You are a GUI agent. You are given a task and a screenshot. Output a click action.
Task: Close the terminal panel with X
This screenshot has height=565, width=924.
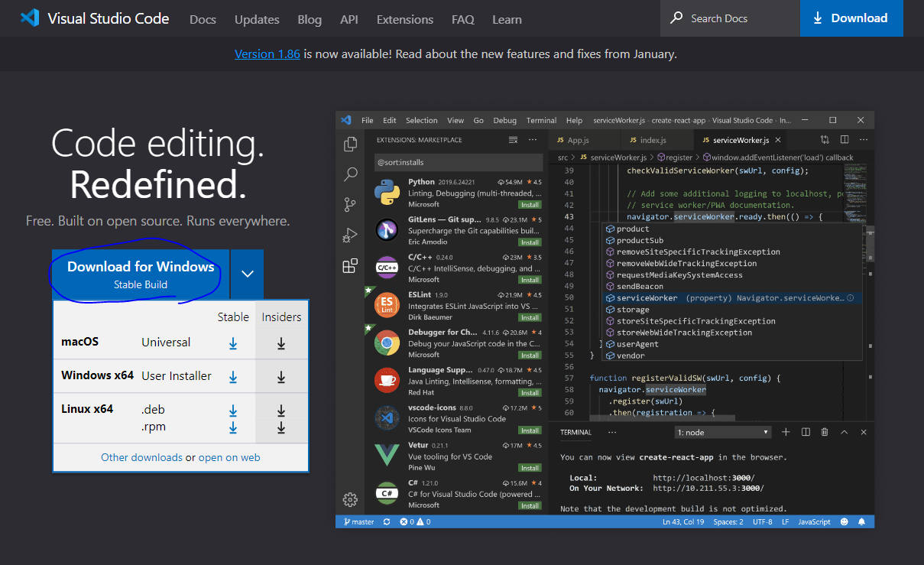[864, 432]
